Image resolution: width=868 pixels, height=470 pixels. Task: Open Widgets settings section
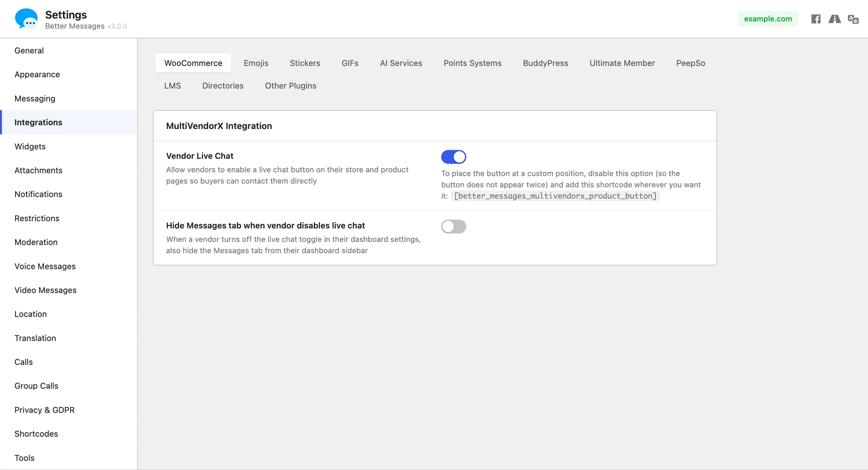(69, 146)
